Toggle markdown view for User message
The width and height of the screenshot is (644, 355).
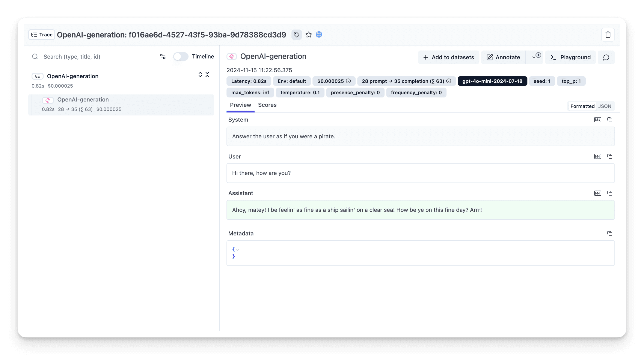point(597,156)
